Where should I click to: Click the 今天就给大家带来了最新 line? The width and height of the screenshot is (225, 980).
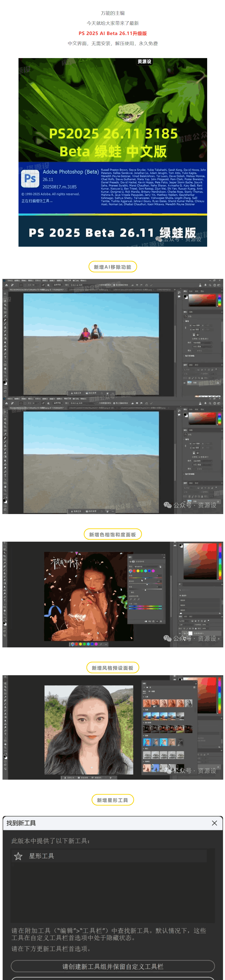(113, 23)
